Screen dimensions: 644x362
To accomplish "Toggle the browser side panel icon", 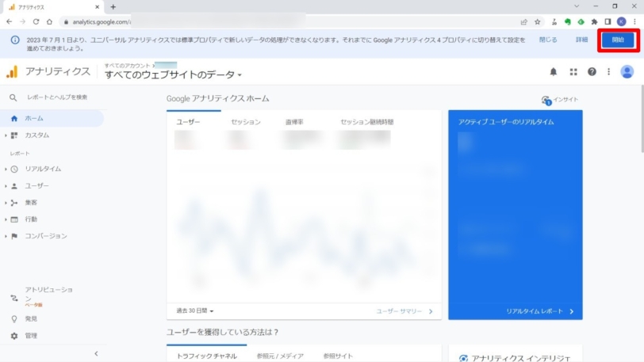I will [x=608, y=21].
